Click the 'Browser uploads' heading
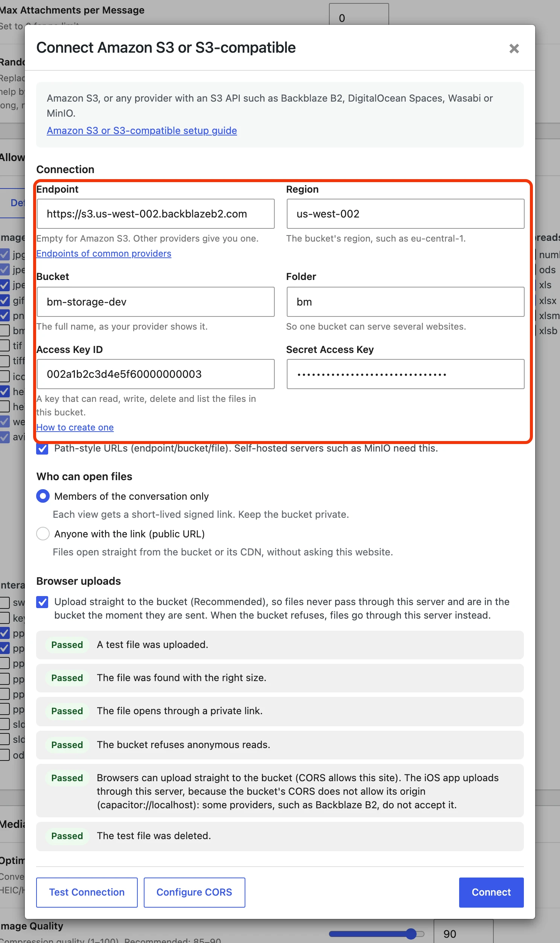The image size is (560, 943). click(x=79, y=581)
